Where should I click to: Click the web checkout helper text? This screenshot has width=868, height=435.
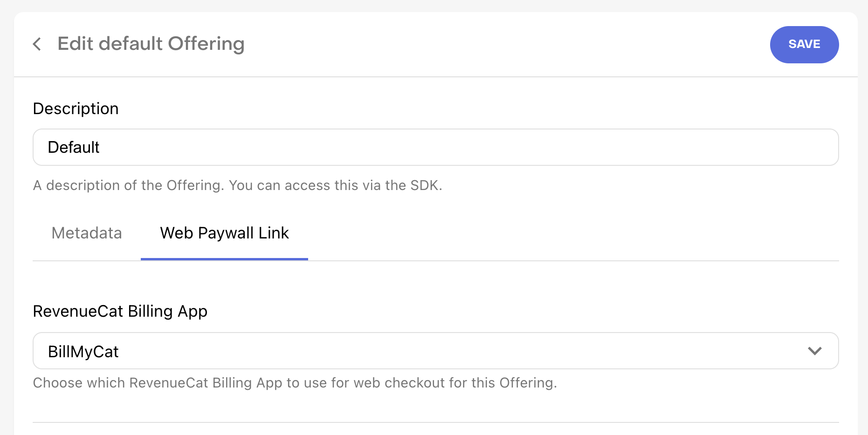tap(295, 383)
